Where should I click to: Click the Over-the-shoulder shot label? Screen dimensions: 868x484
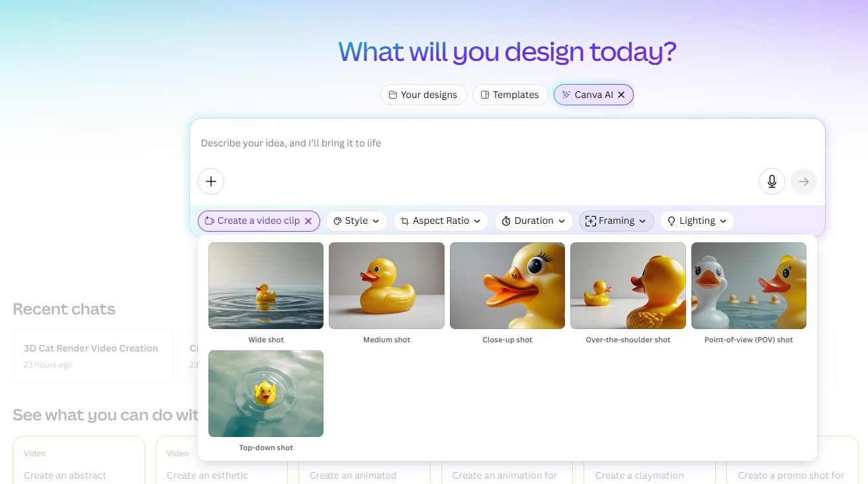(x=628, y=340)
